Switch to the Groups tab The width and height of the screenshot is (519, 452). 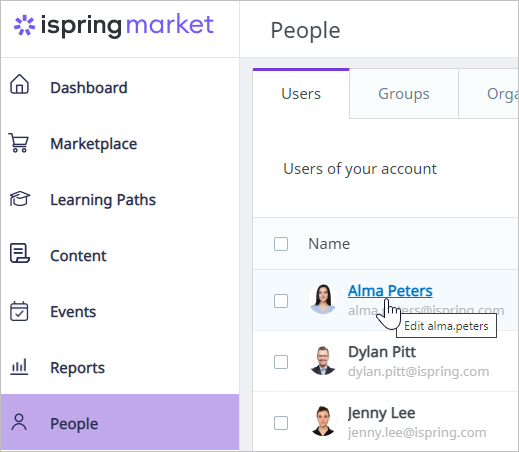click(404, 94)
